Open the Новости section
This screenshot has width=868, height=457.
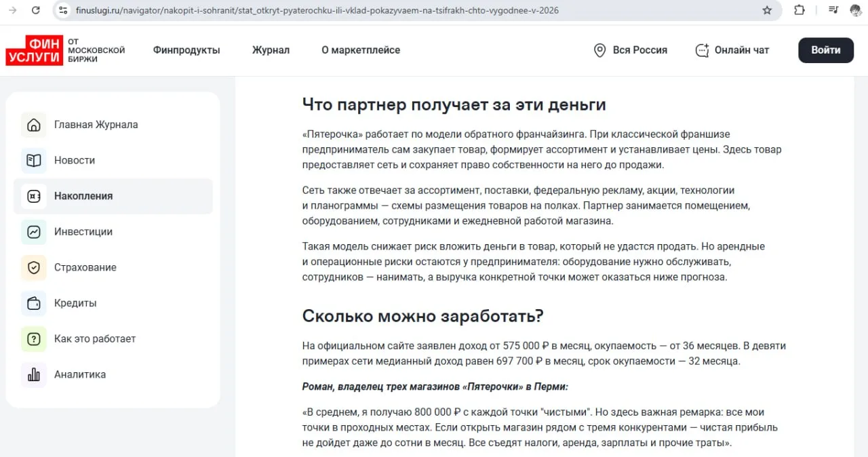click(x=113, y=161)
